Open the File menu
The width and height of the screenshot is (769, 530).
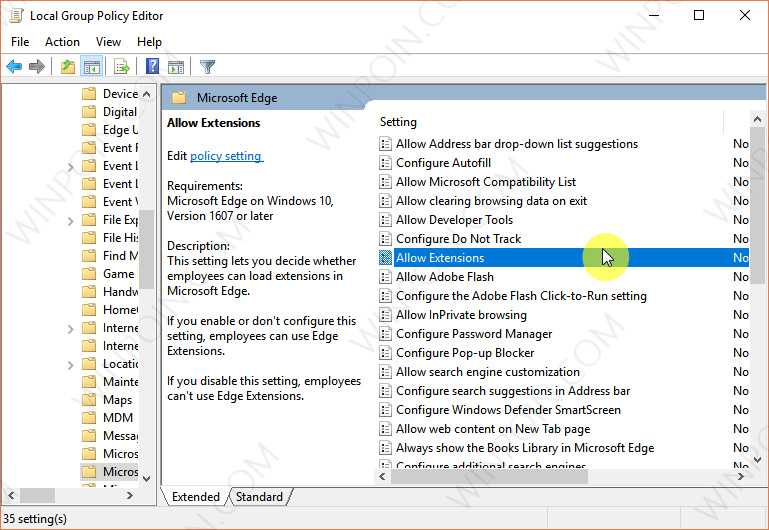click(20, 42)
